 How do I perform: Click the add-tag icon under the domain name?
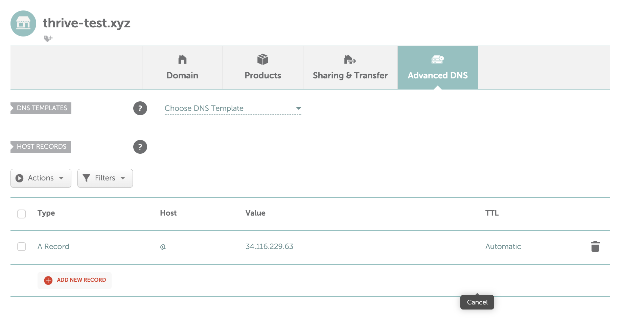click(x=48, y=38)
